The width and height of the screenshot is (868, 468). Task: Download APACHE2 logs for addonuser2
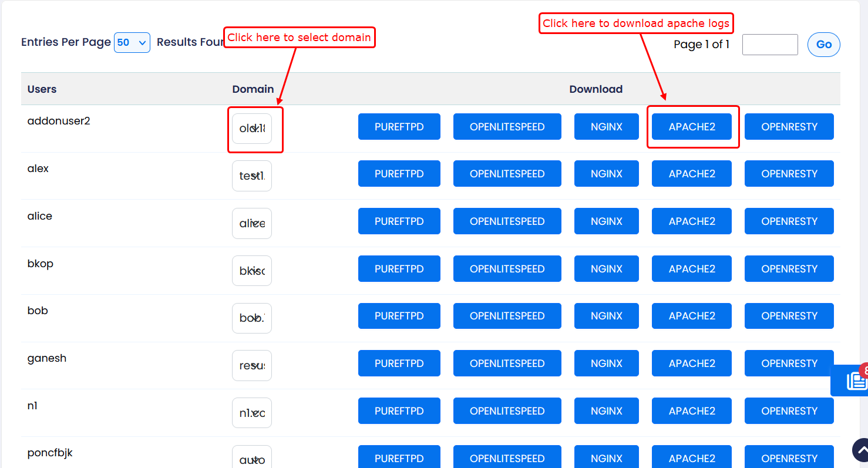(x=692, y=127)
